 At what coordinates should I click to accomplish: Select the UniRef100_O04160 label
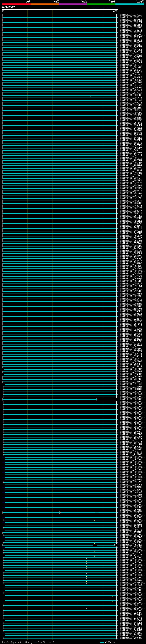tap(131, 226)
